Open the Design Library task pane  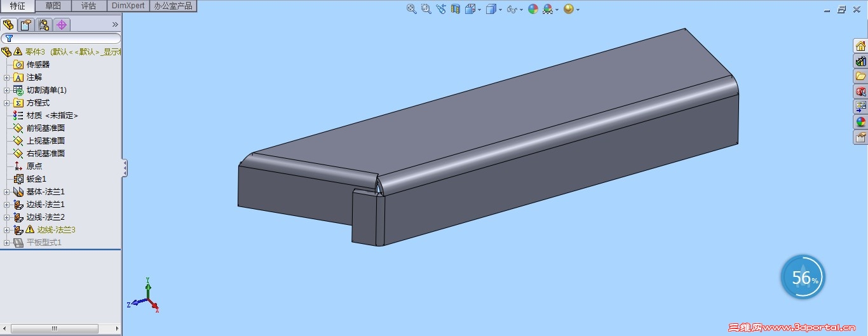[x=860, y=61]
